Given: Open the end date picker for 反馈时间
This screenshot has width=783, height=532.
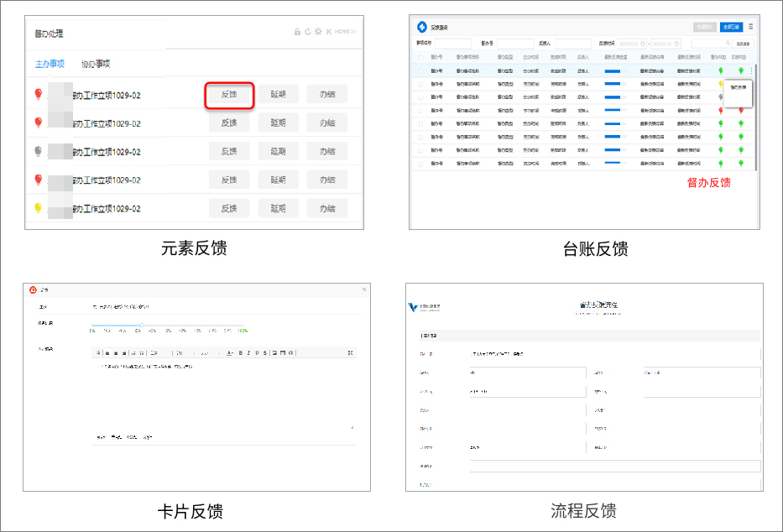Looking at the screenshot, I should 666,44.
